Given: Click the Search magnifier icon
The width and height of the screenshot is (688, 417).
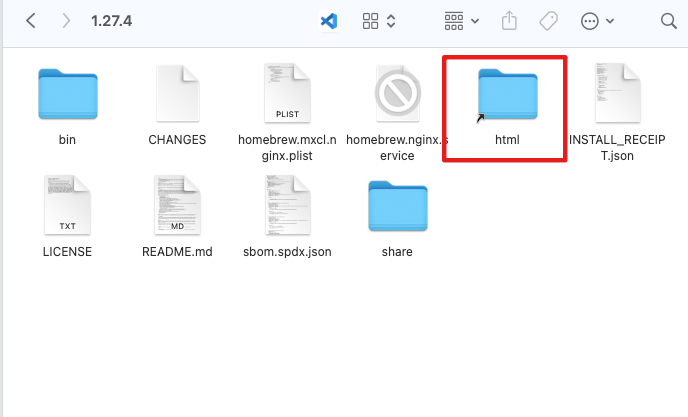Looking at the screenshot, I should point(669,21).
